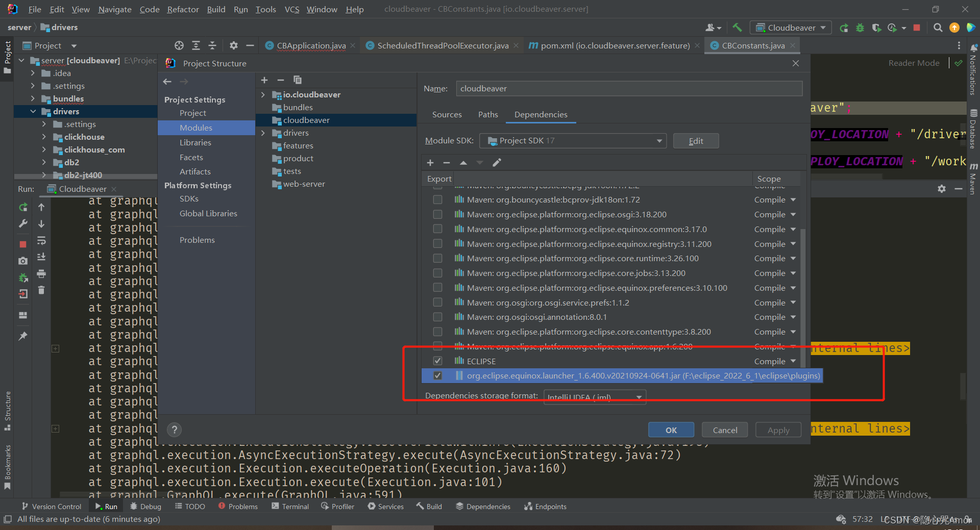Remove dependency with minus icon
The image size is (980, 530).
point(447,163)
